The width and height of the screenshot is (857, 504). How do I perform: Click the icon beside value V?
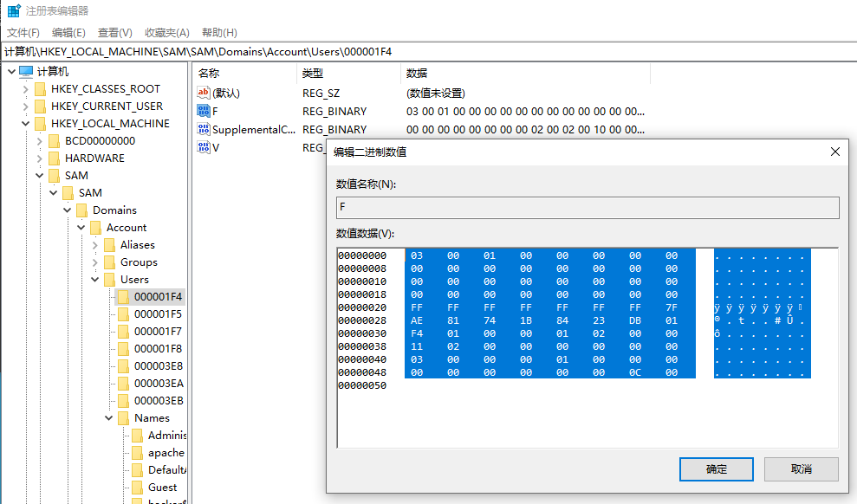point(204,147)
